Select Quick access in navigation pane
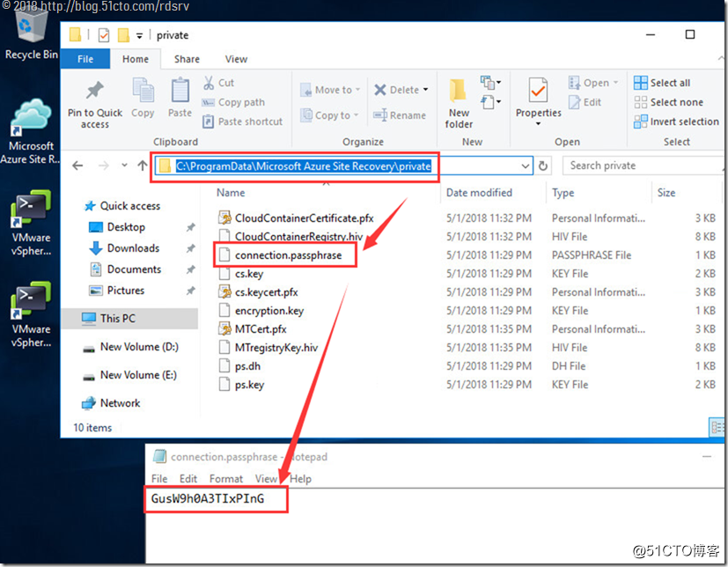This screenshot has height=567, width=728. point(122,206)
